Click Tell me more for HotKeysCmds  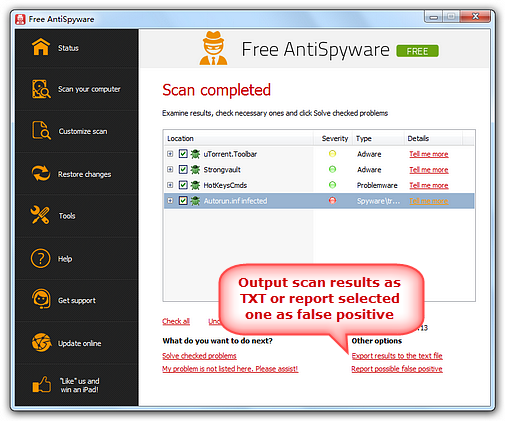(429, 185)
